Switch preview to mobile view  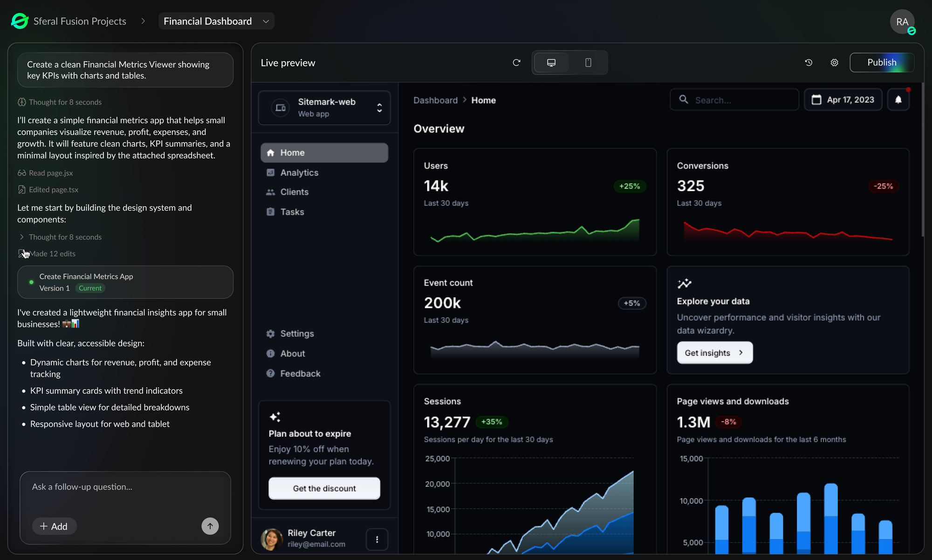588,62
